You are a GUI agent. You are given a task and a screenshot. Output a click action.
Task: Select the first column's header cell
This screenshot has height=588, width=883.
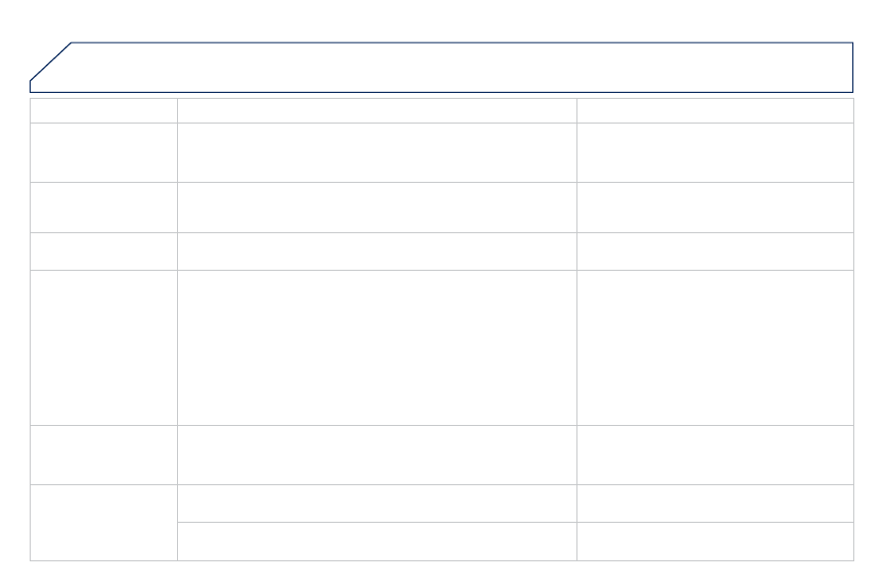pyautogui.click(x=104, y=111)
